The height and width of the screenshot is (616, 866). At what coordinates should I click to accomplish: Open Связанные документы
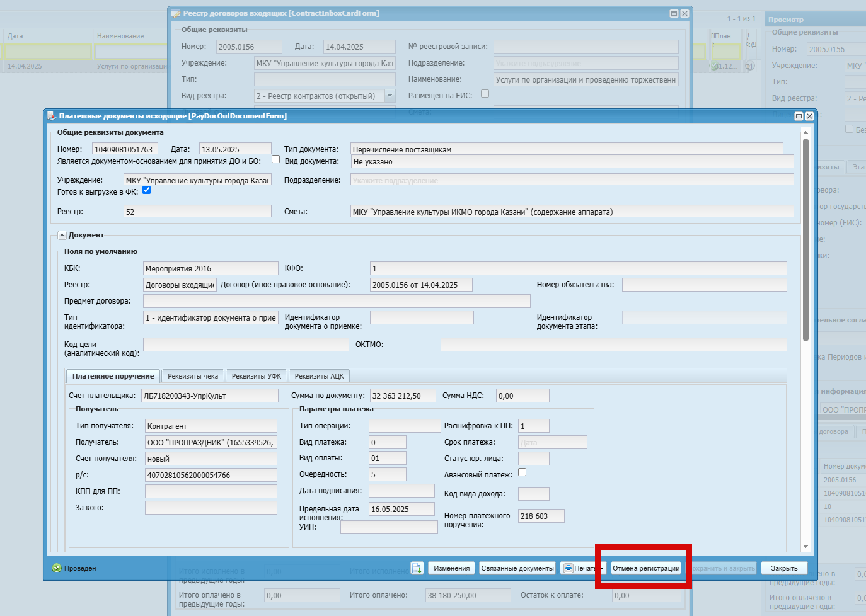click(517, 568)
